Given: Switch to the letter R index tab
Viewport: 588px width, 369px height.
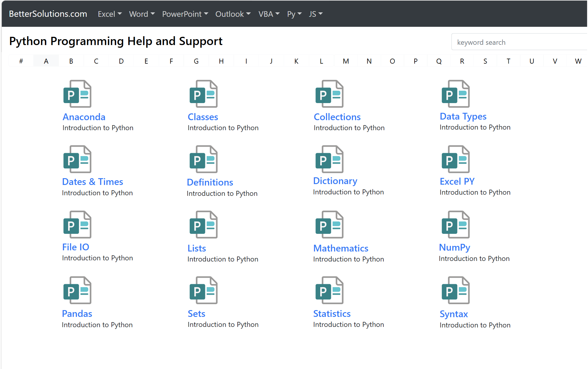Looking at the screenshot, I should pos(462,61).
